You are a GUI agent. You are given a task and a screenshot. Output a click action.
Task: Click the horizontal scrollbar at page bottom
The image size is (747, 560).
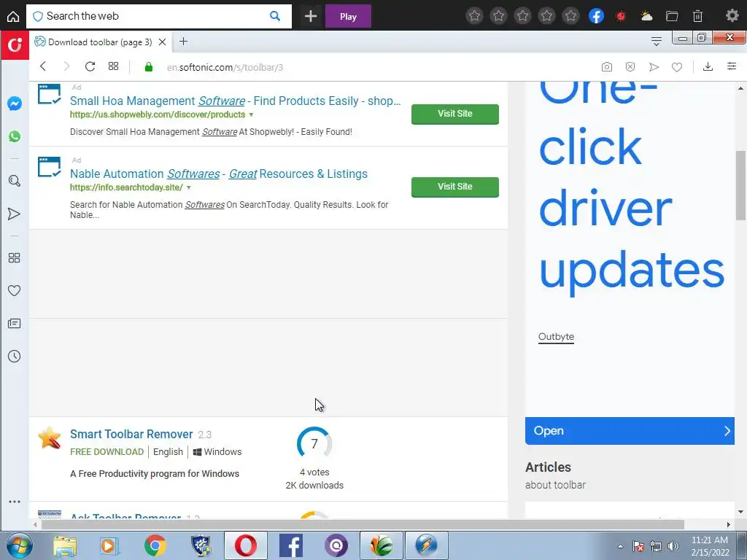(362, 524)
